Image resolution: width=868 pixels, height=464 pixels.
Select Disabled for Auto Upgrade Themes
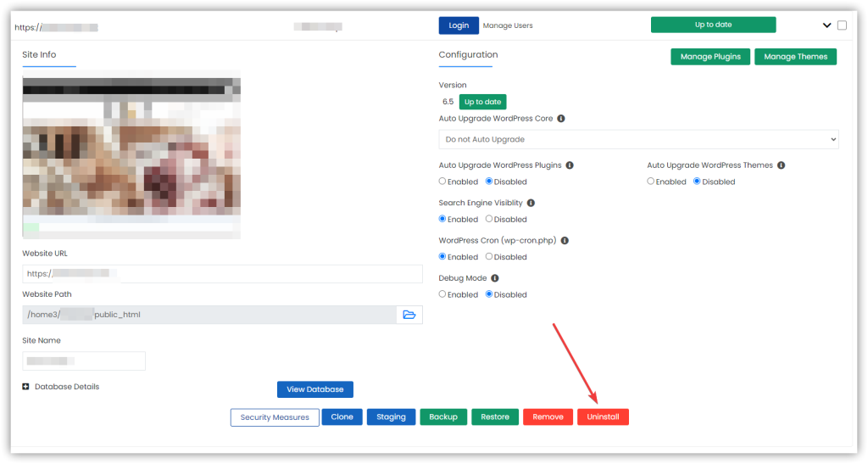click(697, 181)
